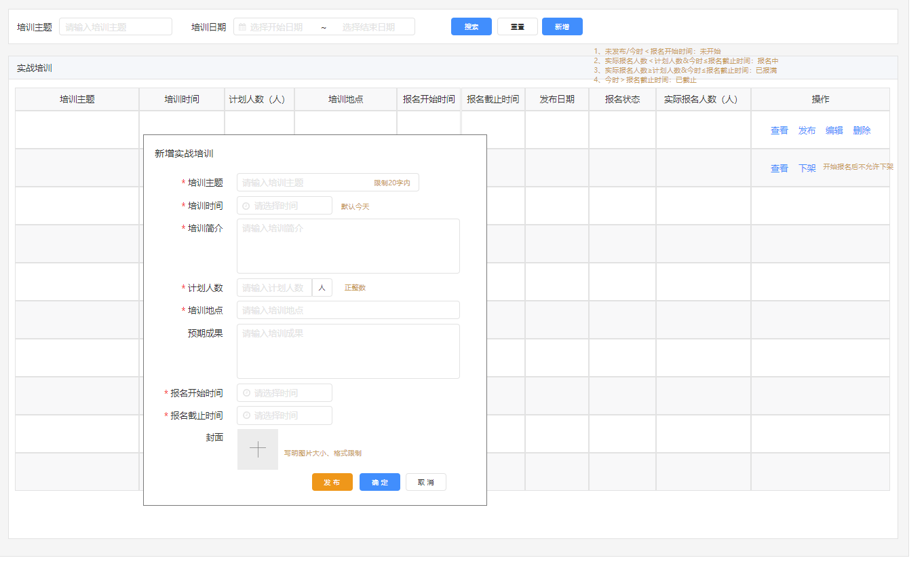
Task: Click the 报名开始时间 column header
Action: point(429,99)
